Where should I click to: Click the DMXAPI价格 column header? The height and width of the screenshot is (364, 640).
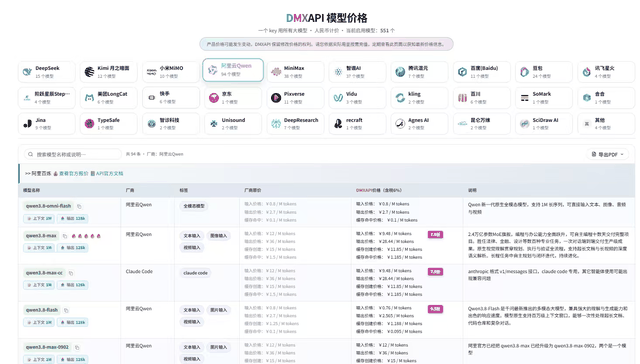pyautogui.click(x=379, y=190)
